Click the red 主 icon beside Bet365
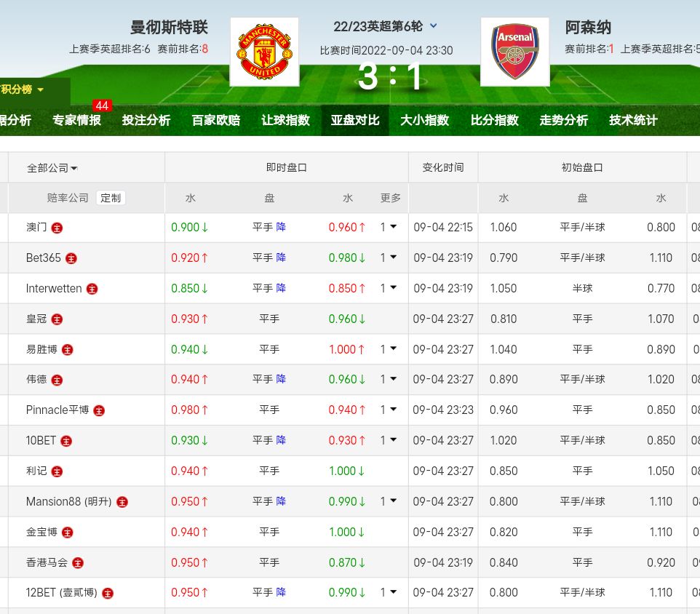700x614 pixels. click(x=71, y=258)
